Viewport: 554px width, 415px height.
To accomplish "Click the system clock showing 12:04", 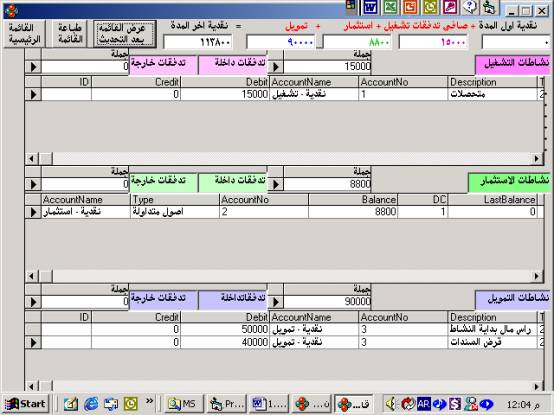I will coord(523,404).
